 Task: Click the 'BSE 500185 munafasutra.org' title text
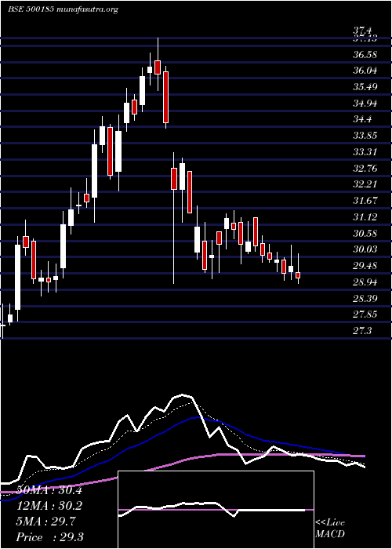click(x=63, y=9)
